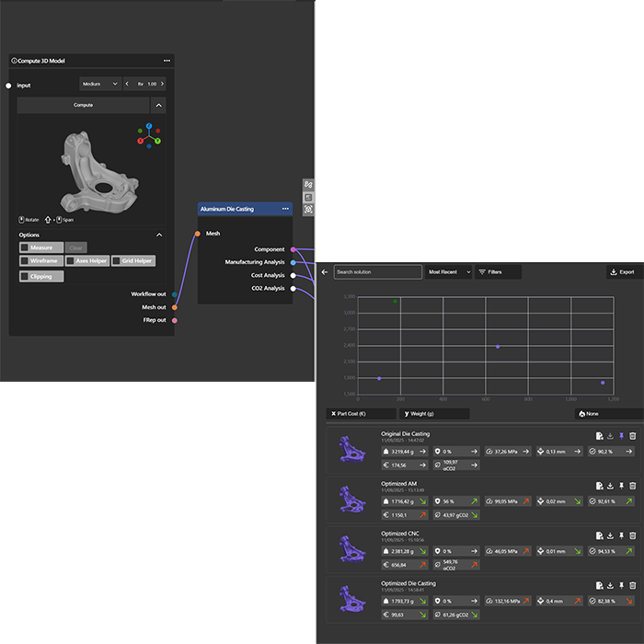Increase the Rv value with right arrow

pyautogui.click(x=160, y=84)
